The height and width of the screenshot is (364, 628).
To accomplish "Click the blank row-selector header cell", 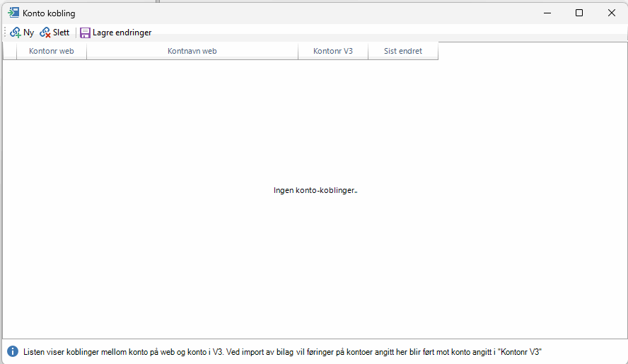I will (9, 51).
